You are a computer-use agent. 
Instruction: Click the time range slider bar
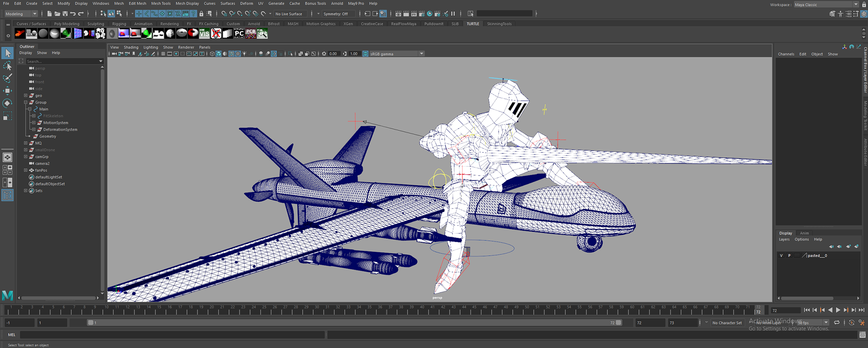tap(353, 323)
